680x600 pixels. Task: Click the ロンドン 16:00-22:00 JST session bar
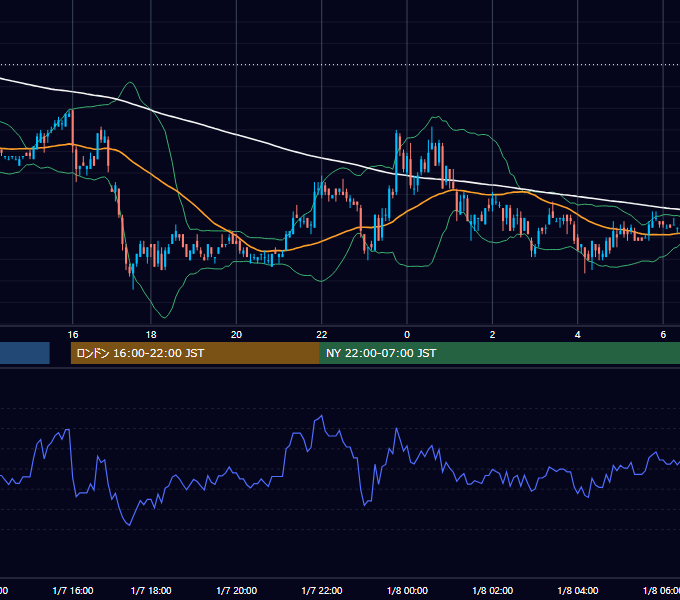[x=195, y=353]
